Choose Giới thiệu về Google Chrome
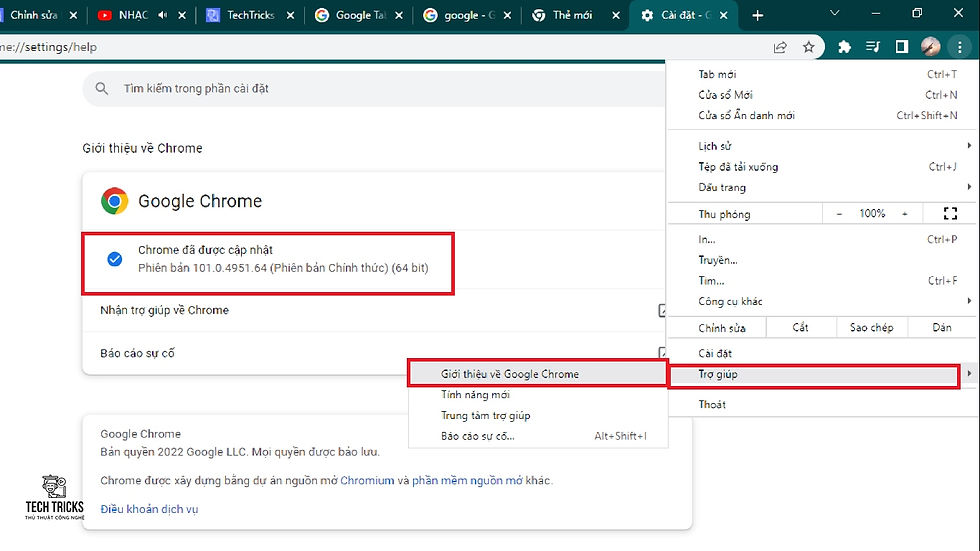Screen dimensions: 980x551 pos(538,374)
